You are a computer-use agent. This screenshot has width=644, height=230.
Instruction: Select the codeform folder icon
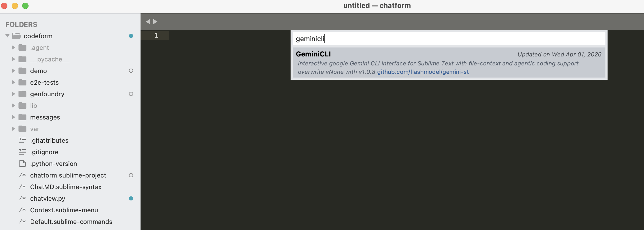pos(17,36)
